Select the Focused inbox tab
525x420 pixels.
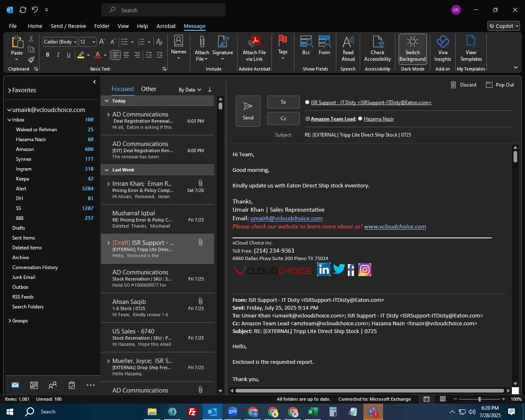coord(122,89)
